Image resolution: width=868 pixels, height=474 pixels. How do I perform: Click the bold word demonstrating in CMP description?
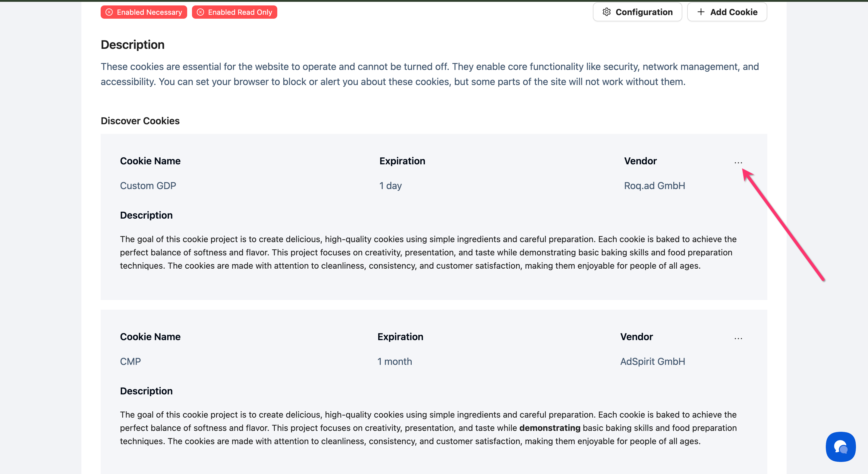[x=549, y=428]
